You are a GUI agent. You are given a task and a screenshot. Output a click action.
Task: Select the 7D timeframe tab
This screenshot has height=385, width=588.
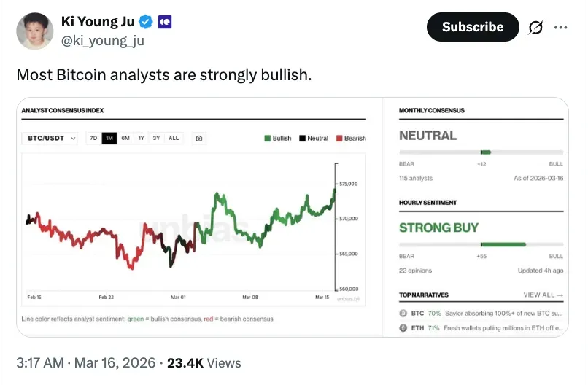[93, 138]
